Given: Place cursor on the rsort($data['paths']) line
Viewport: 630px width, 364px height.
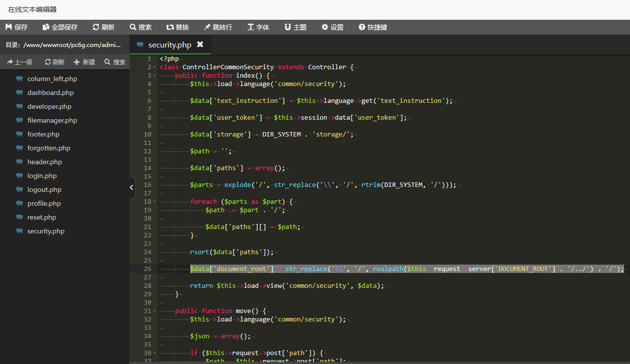Looking at the screenshot, I should point(232,252).
